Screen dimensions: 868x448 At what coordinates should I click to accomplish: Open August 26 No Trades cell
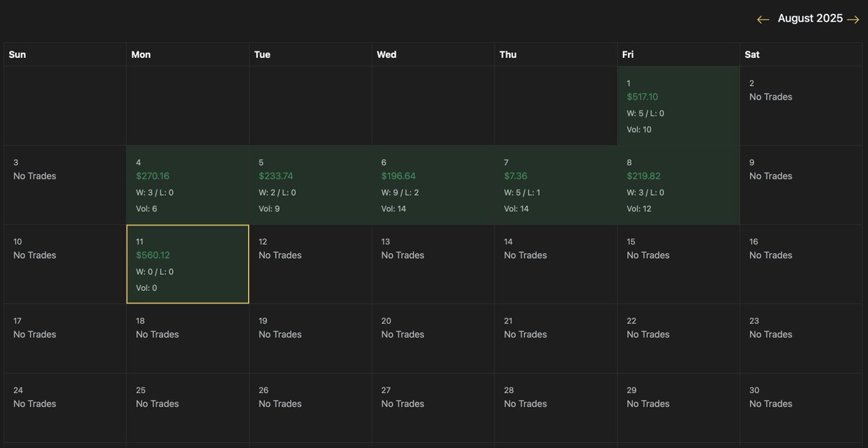(x=310, y=408)
